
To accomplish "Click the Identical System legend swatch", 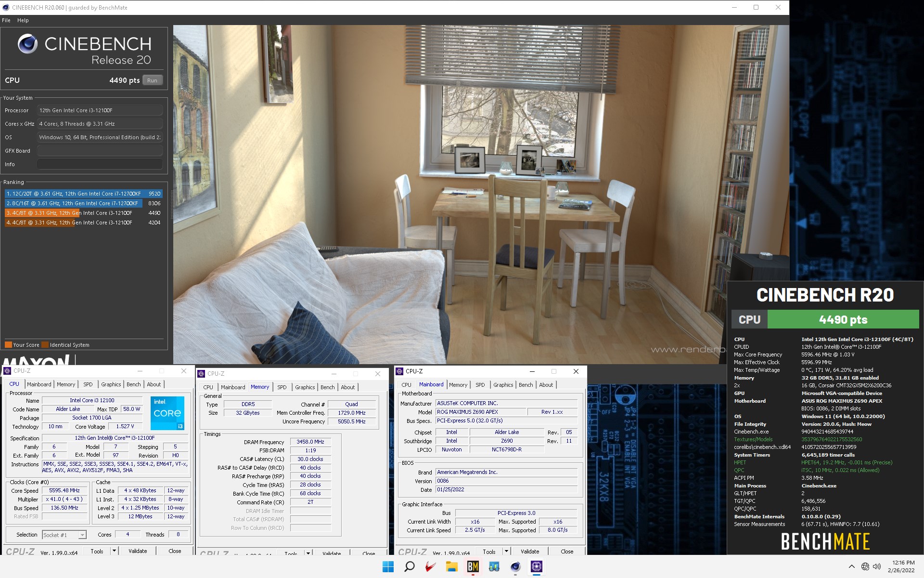I will click(45, 345).
